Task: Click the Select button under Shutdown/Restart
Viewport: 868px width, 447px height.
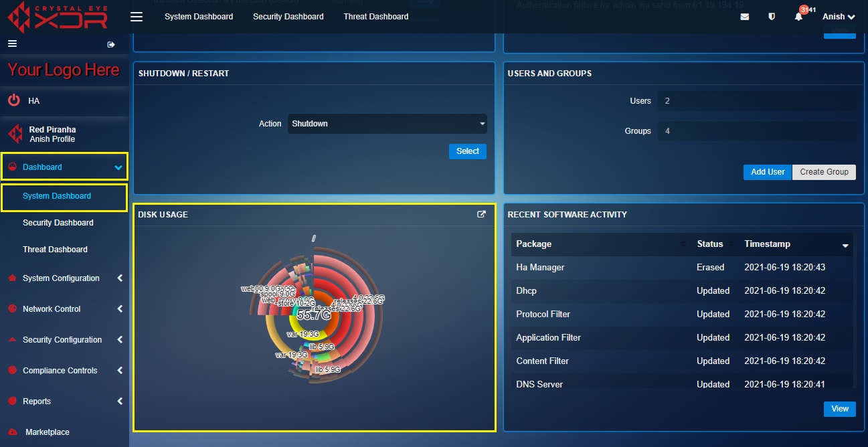Action: [468, 151]
